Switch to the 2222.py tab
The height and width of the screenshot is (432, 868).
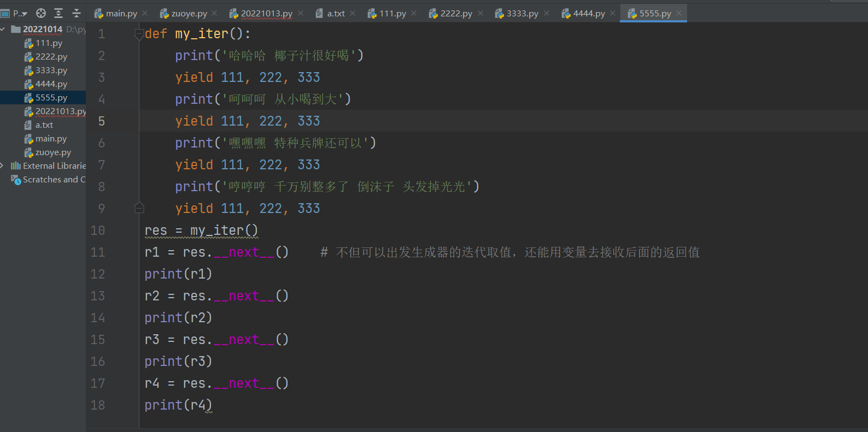coord(456,14)
